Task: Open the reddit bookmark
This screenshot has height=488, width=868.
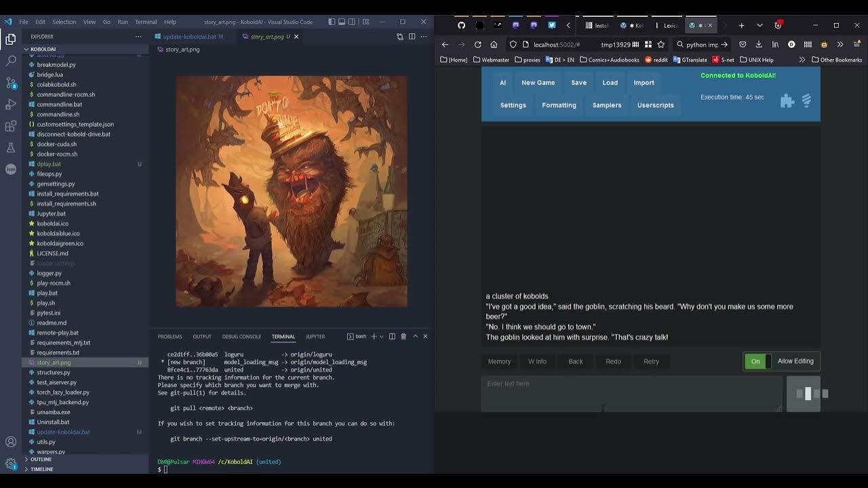Action: coord(656,60)
